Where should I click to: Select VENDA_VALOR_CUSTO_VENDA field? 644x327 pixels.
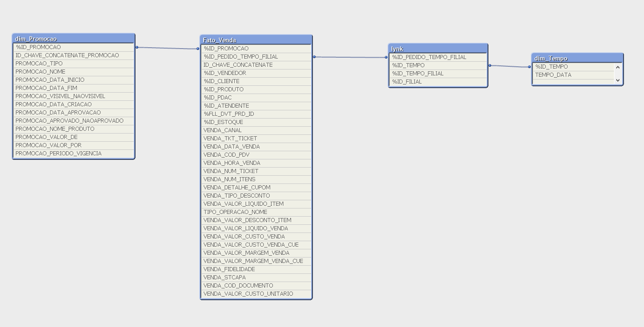click(256, 237)
